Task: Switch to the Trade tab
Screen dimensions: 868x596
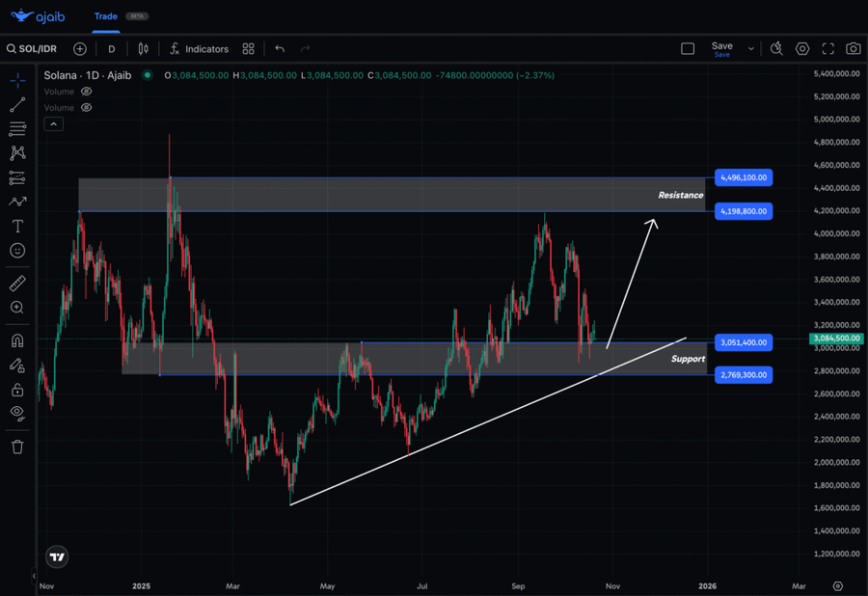Action: (105, 16)
